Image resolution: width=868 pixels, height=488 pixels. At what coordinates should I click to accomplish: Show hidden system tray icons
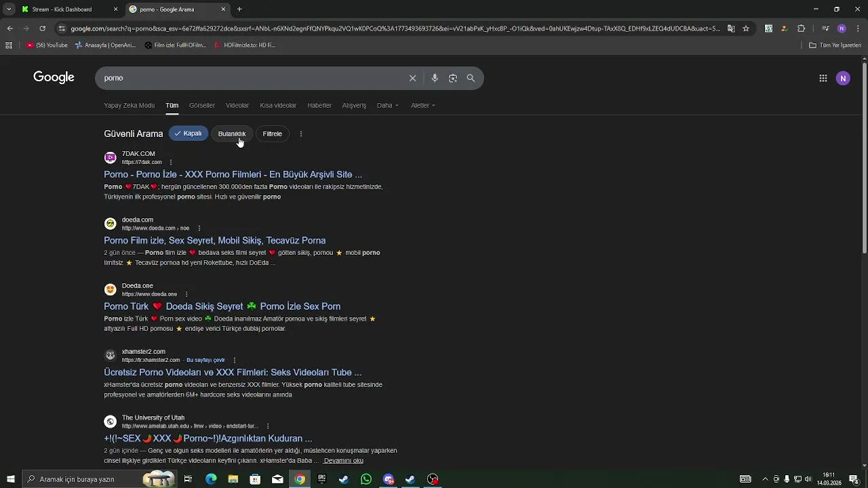pyautogui.click(x=765, y=479)
